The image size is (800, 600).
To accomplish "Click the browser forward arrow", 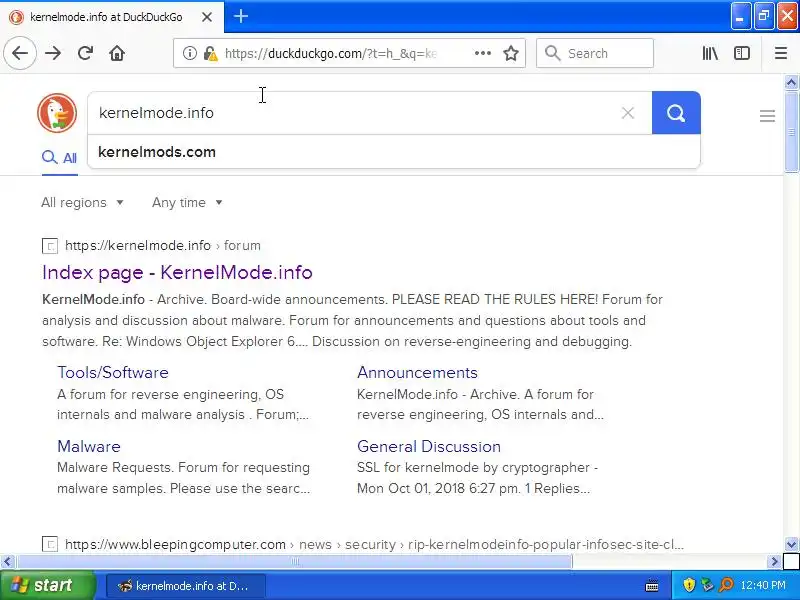I will click(x=53, y=53).
